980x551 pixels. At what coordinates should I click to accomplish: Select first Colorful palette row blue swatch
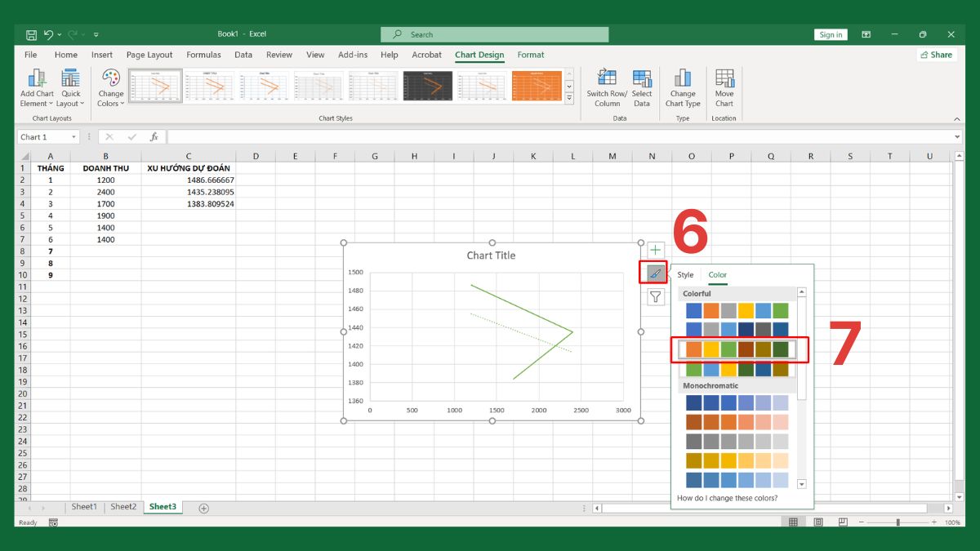point(694,311)
